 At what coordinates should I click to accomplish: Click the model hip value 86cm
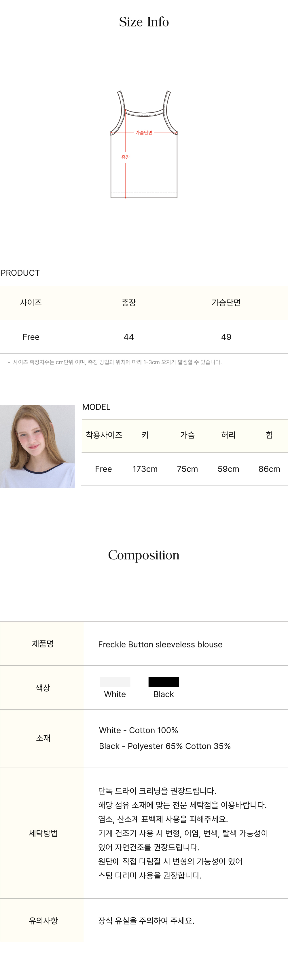point(269,469)
